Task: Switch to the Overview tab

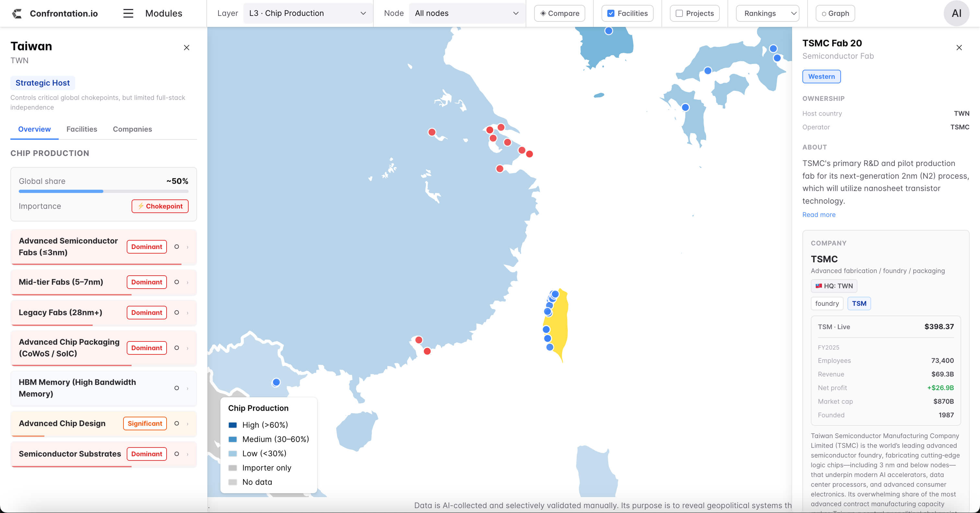Action: click(x=34, y=129)
